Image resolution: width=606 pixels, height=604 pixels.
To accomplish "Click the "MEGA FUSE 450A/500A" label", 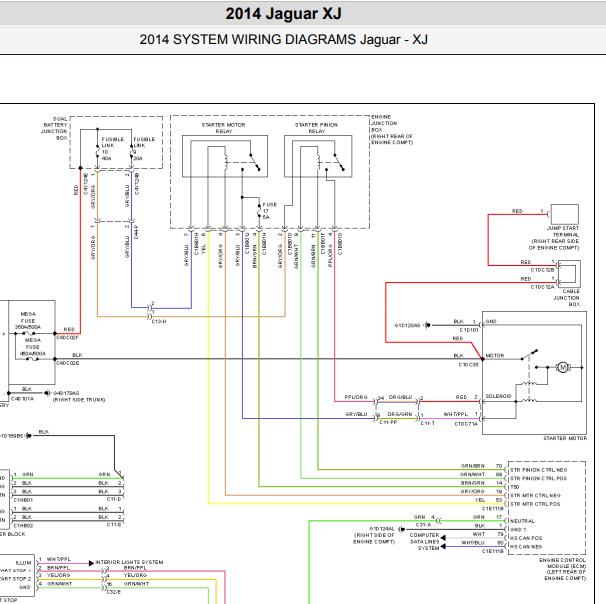I will pyautogui.click(x=32, y=347).
